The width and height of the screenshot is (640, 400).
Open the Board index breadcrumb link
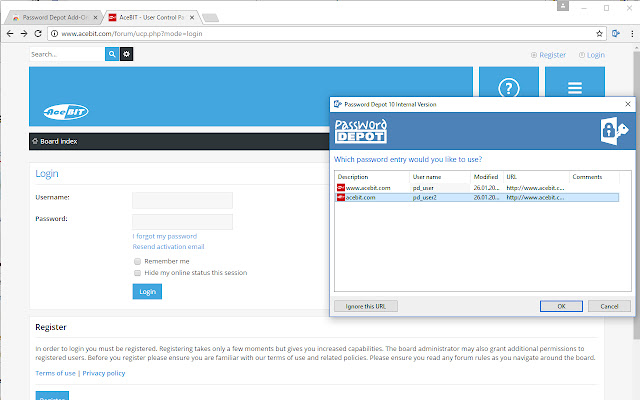(57, 142)
